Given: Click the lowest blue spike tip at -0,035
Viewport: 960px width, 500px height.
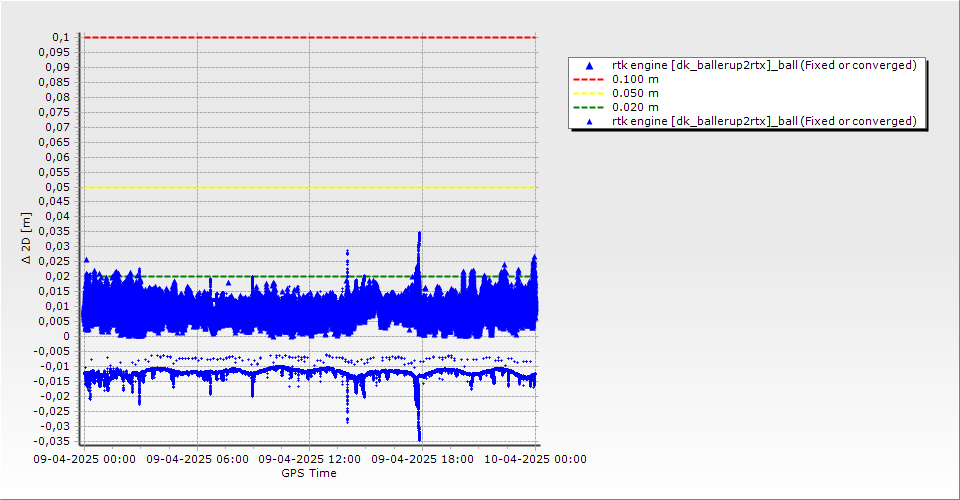Looking at the screenshot, I should 419,439.
